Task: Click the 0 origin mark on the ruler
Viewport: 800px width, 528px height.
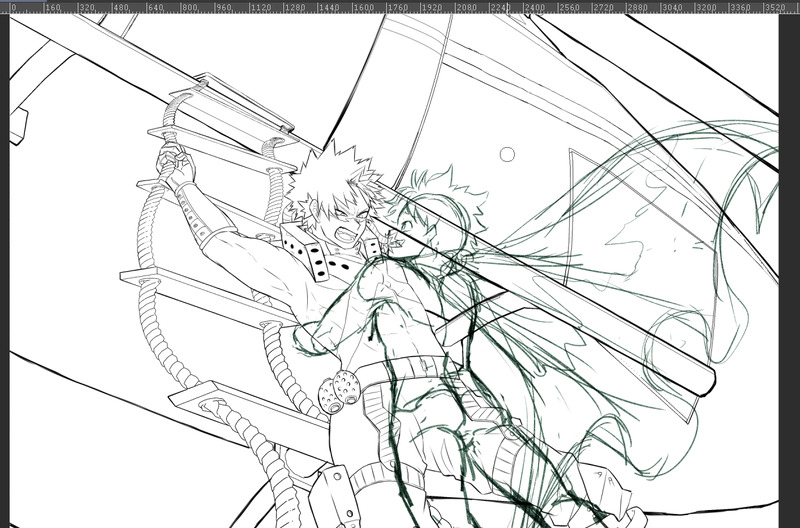Action: [x=13, y=8]
